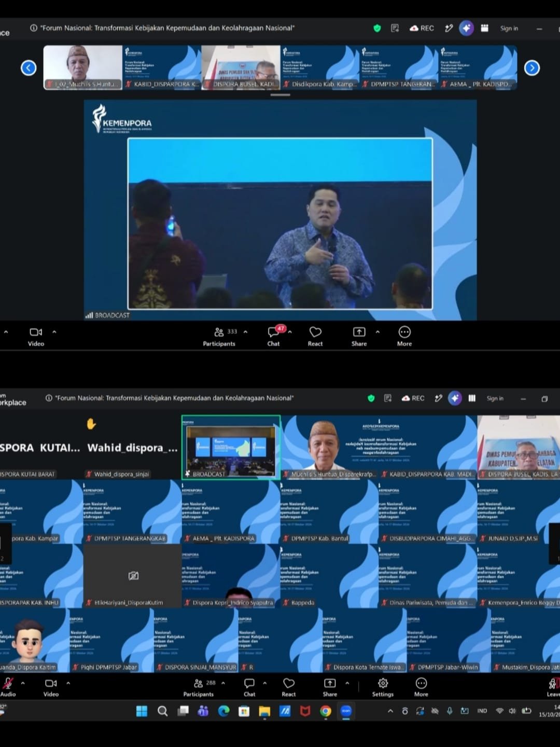Select DISPORA BUSEL thumbnail in upper filmstrip
Viewport: 560px width, 747px height.
tap(241, 67)
